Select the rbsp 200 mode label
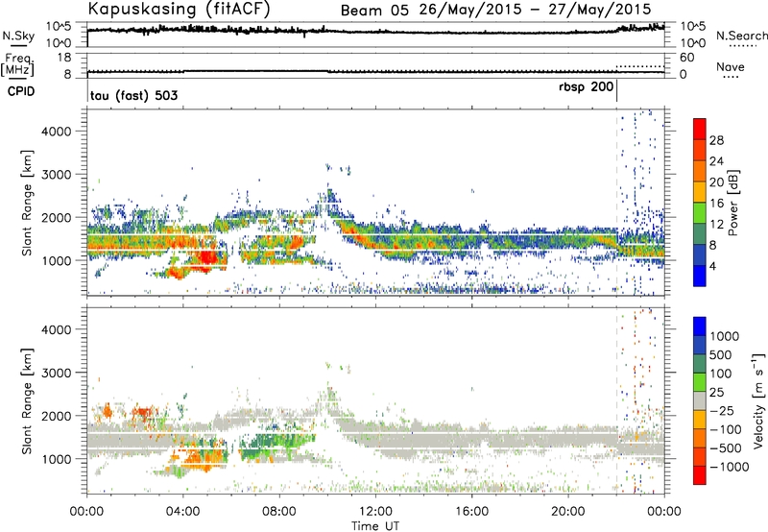The width and height of the screenshot is (768, 532). pos(586,87)
